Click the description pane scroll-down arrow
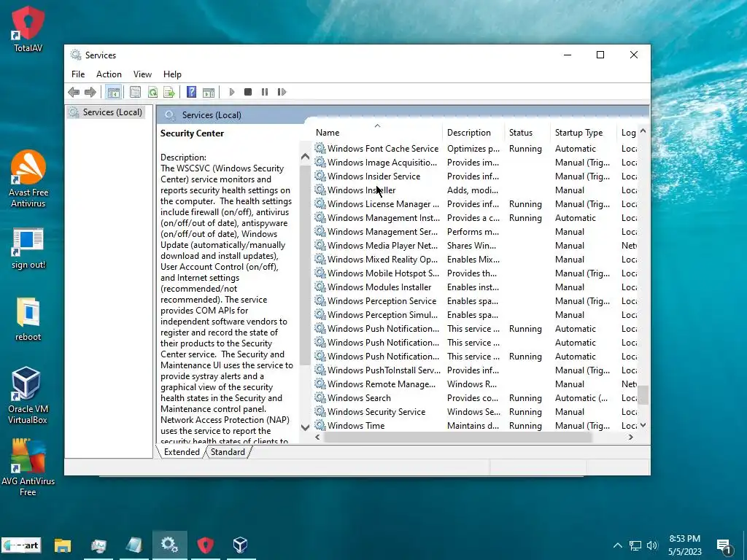 [x=306, y=427]
